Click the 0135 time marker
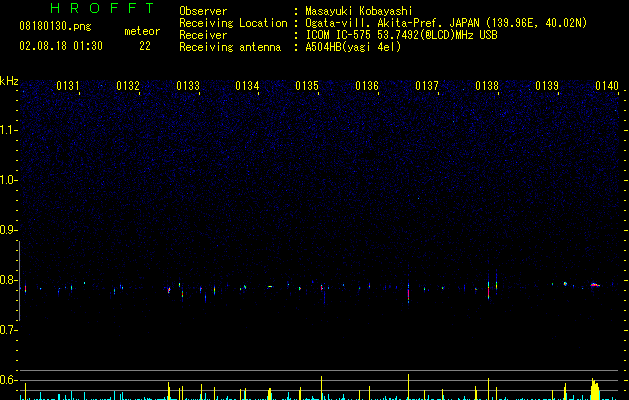 click(x=307, y=86)
